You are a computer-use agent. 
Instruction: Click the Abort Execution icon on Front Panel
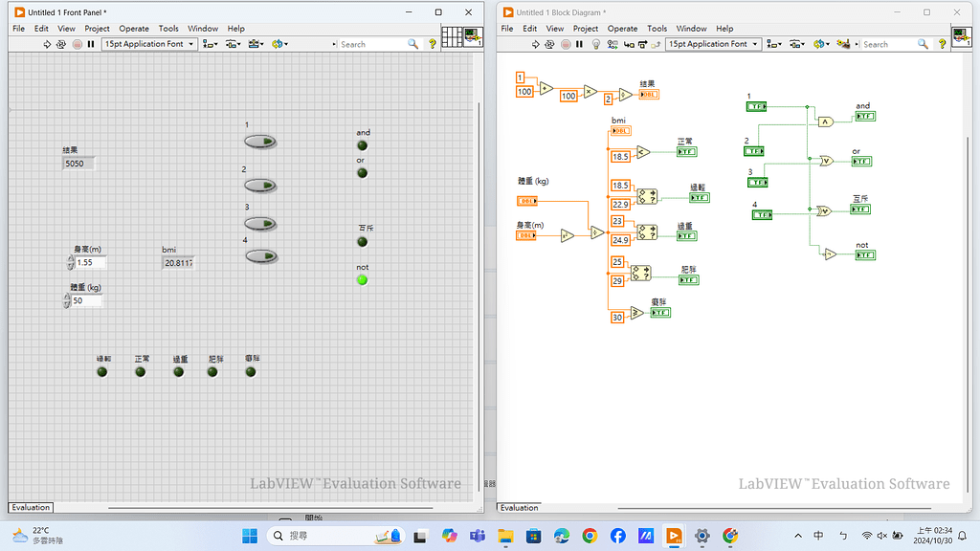(77, 44)
